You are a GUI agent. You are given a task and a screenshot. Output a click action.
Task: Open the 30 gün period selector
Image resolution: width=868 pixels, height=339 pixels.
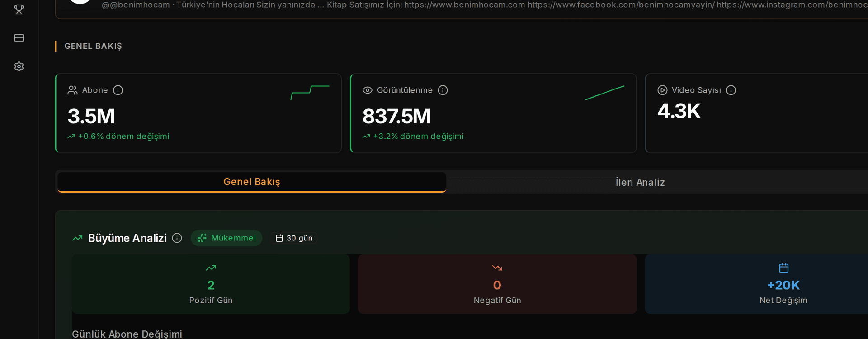(294, 238)
